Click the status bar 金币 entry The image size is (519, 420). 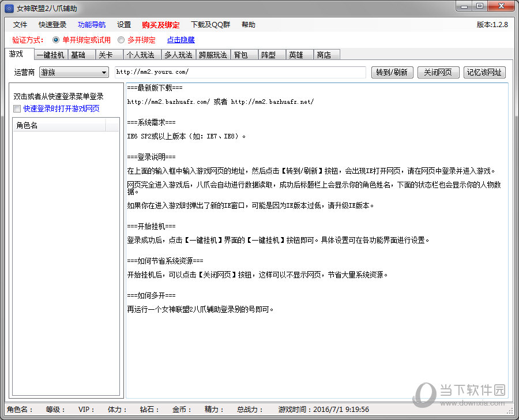click(182, 410)
